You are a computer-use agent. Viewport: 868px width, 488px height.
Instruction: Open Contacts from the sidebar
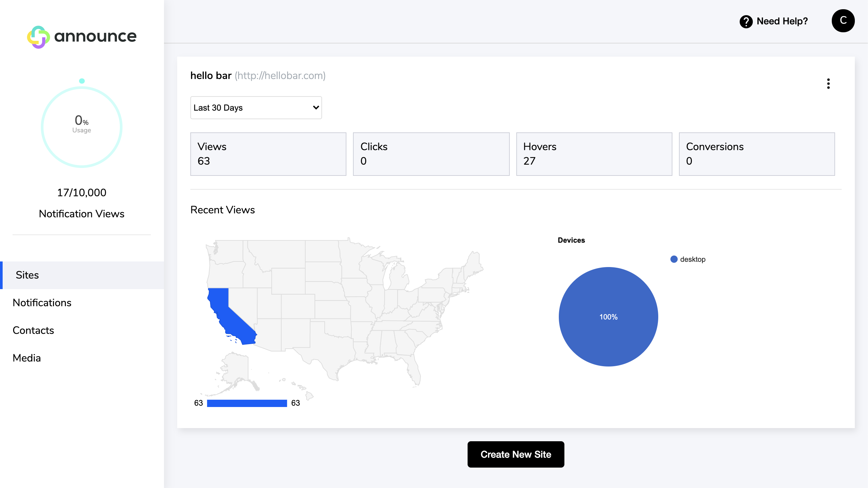point(33,330)
